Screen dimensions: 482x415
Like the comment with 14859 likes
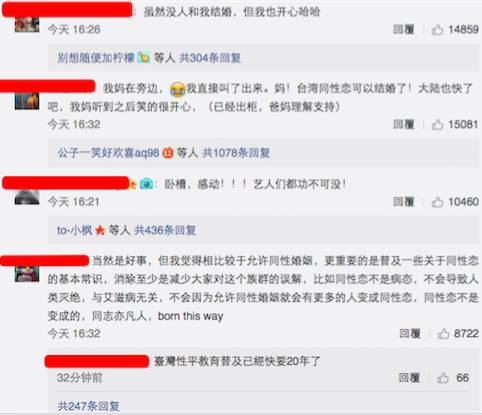tap(437, 30)
